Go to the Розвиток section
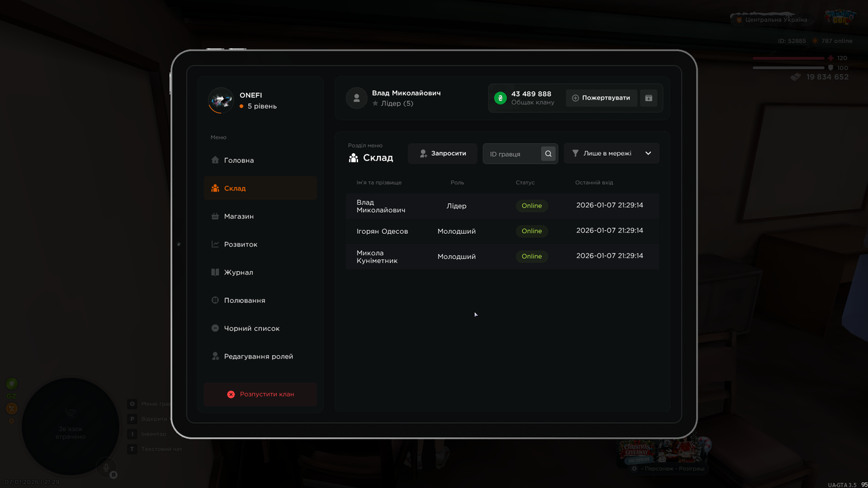The height and width of the screenshot is (488, 868). [x=260, y=244]
